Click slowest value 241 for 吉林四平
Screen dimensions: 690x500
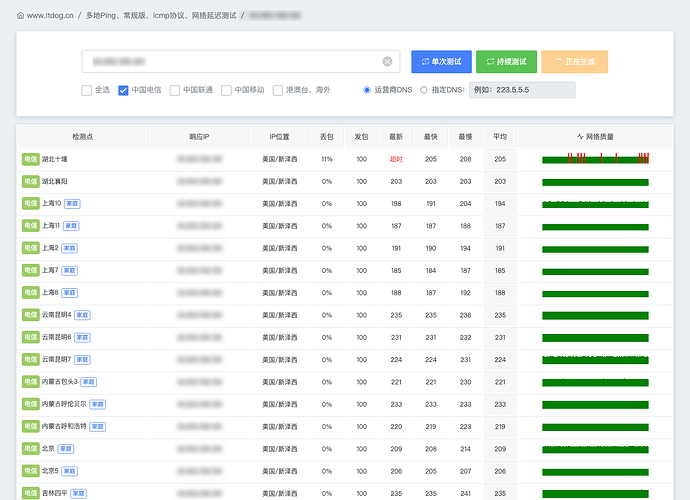[x=466, y=493]
